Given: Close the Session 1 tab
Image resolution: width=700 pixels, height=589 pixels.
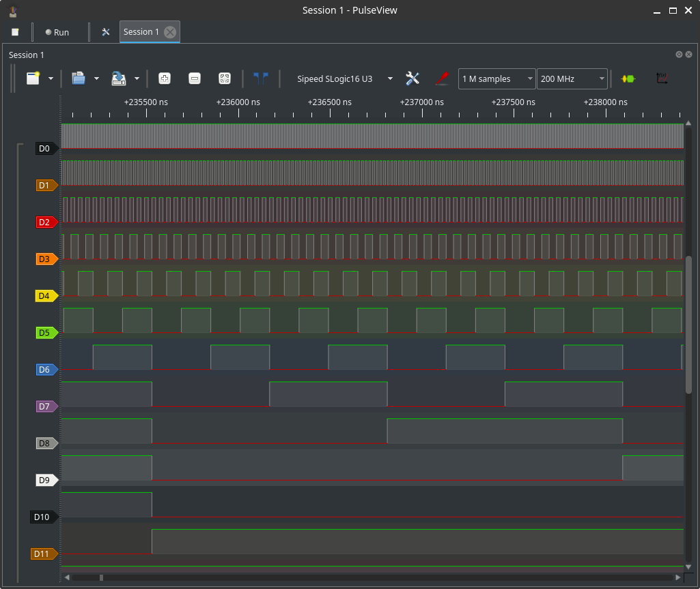Looking at the screenshot, I should pos(170,32).
